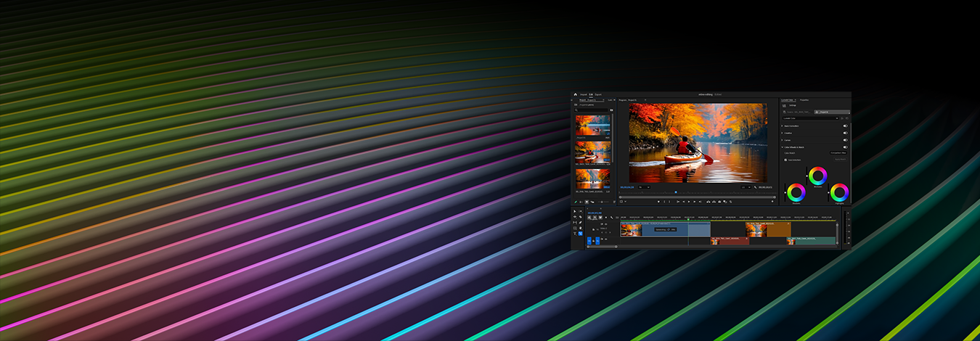Viewport: 980px width, 341px height.
Task: Toggle the Color Wheels & Match switch
Action: pos(845,147)
